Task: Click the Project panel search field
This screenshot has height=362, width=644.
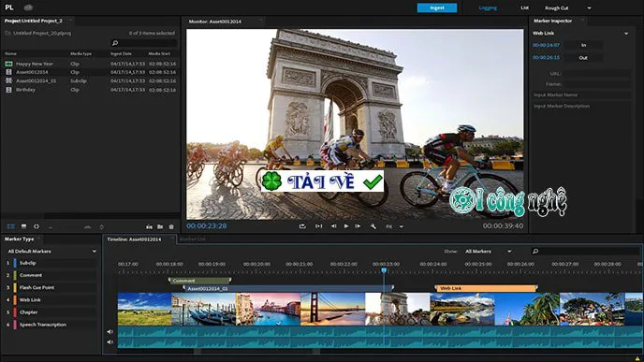Action: [144, 43]
